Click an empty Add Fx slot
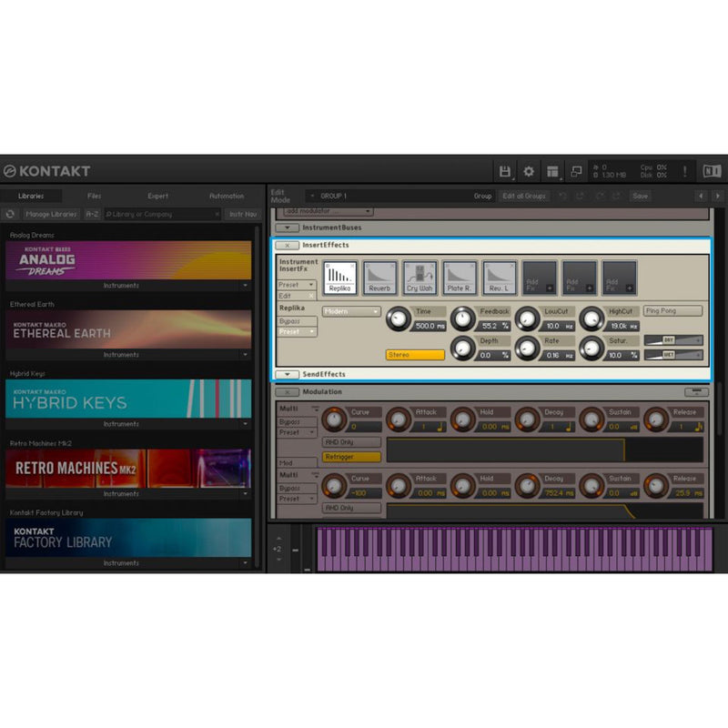 tap(539, 276)
